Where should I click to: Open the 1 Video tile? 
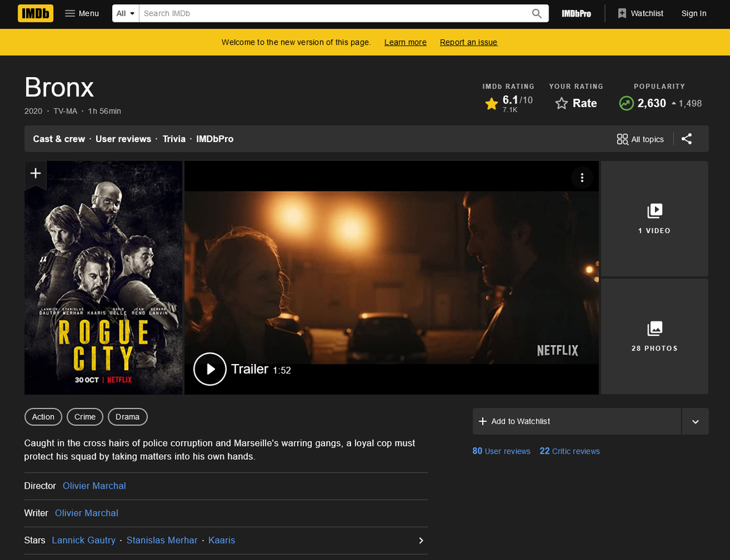pyautogui.click(x=654, y=218)
